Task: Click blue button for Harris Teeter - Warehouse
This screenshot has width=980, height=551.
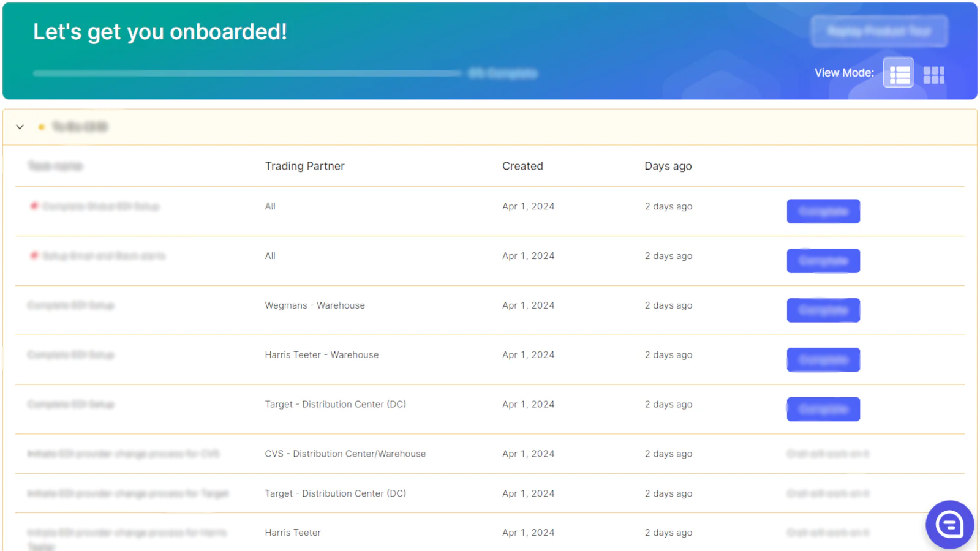Action: coord(823,360)
